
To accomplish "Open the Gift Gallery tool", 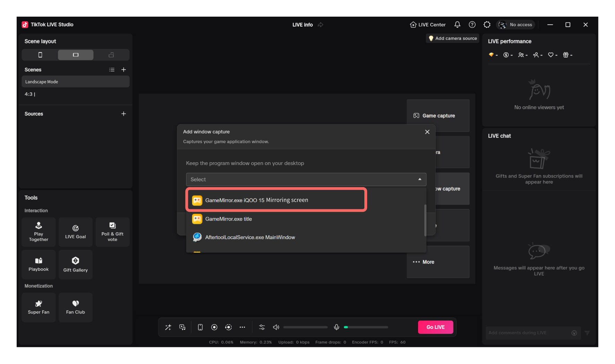I will tap(75, 265).
